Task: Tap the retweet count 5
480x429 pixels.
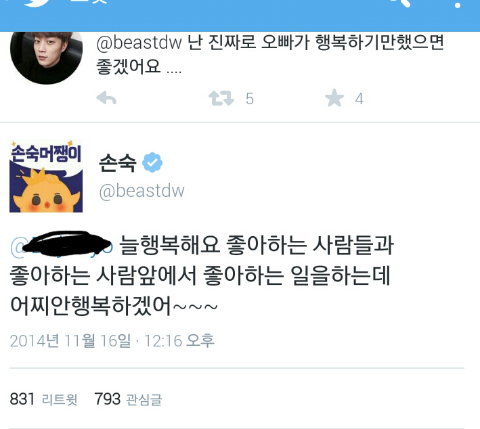Action: (x=250, y=99)
